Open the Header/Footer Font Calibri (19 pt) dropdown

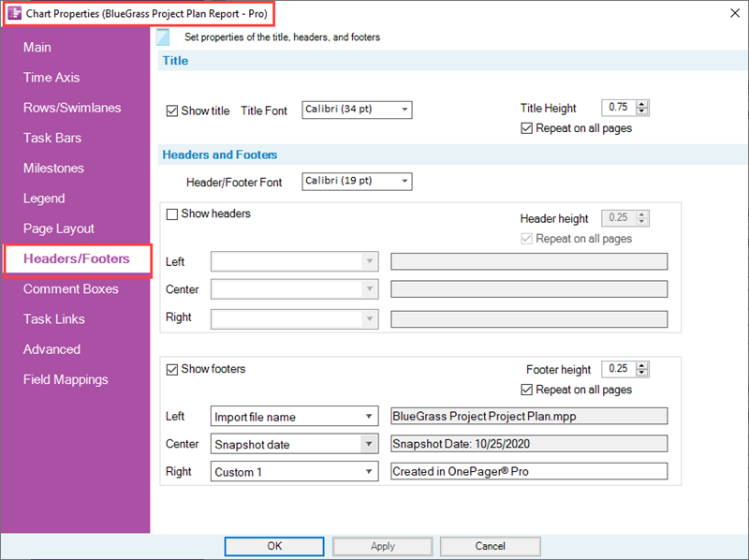click(x=357, y=181)
